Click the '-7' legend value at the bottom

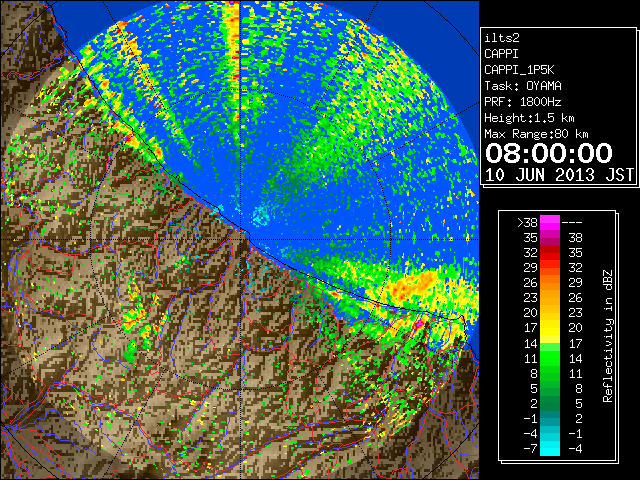[530, 448]
